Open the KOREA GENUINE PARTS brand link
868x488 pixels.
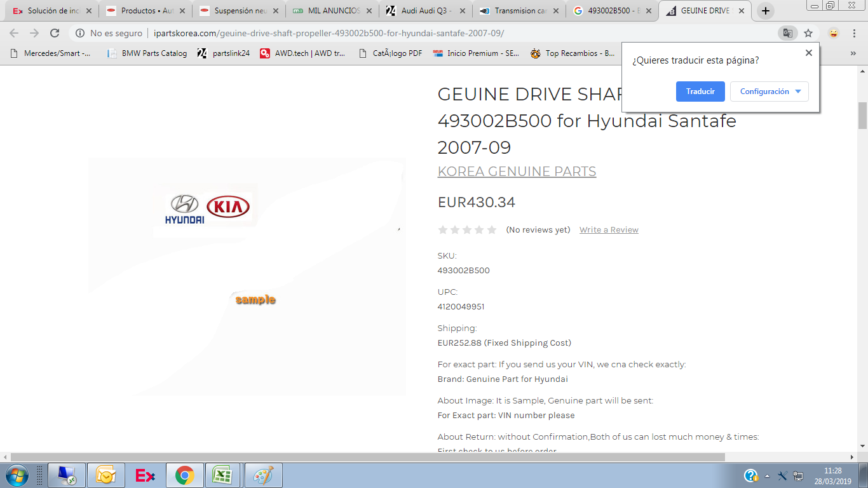click(517, 172)
